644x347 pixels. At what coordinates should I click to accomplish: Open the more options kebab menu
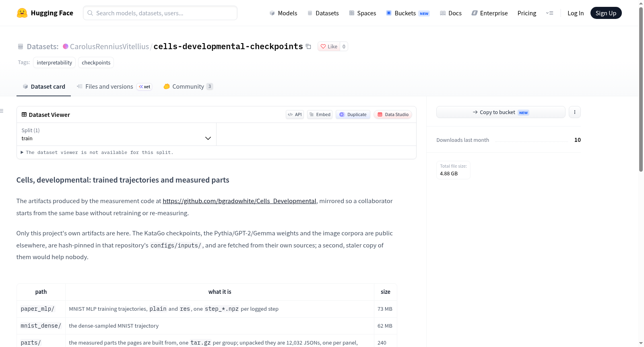coord(575,112)
